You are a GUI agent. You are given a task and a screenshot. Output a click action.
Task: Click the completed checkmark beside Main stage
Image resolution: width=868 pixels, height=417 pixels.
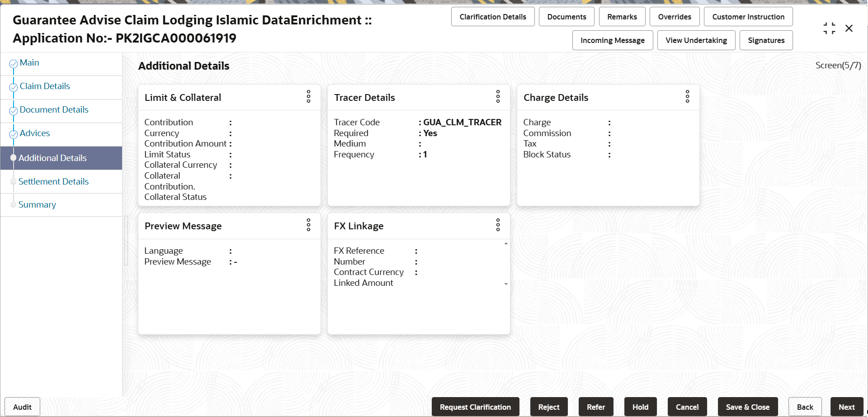click(14, 62)
